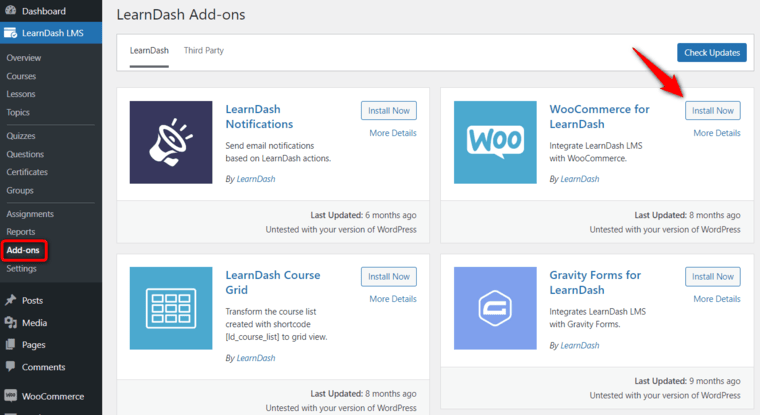Screen dimensions: 760x415
Task: Go to Quizzes submenu
Action: [x=21, y=136]
